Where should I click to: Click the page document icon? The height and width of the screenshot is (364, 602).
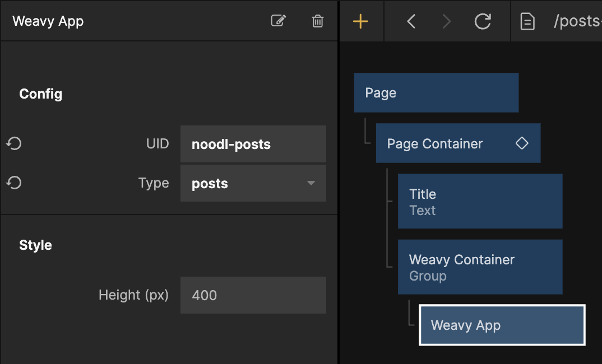click(x=527, y=22)
